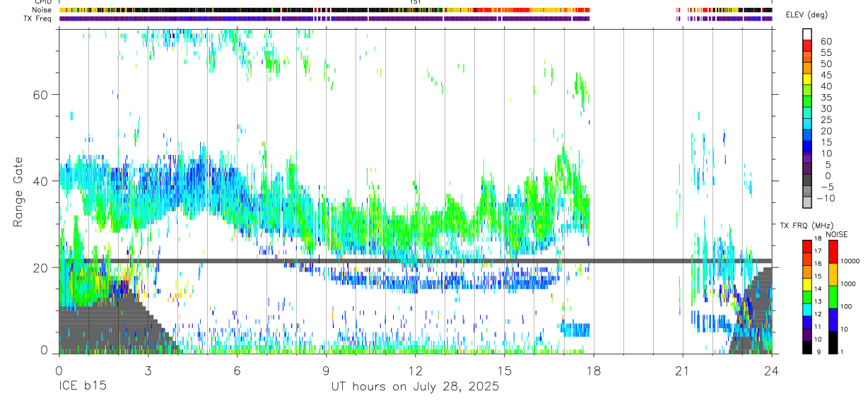The width and height of the screenshot is (868, 401).
Task: Click the black bottom swatch of NOISE legend
Action: click(833, 343)
